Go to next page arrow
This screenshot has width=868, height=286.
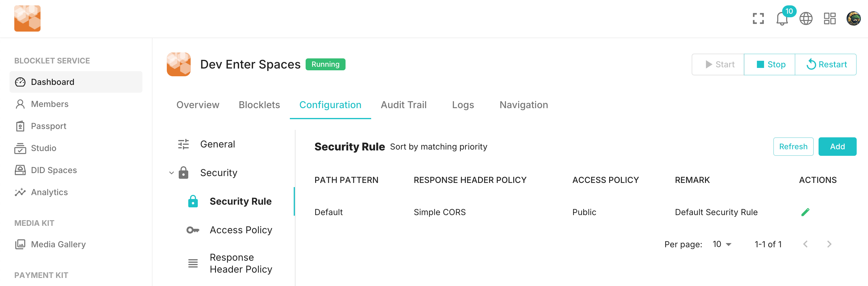(x=829, y=244)
